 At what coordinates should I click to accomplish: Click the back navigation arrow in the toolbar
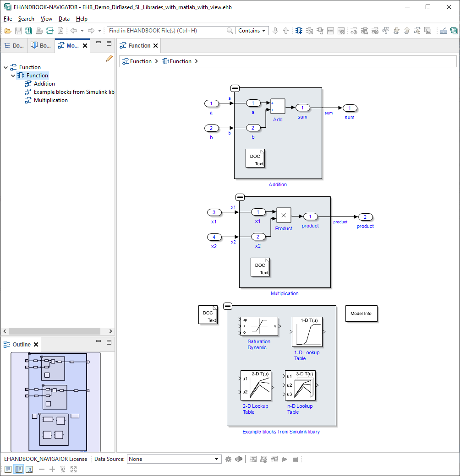75,31
